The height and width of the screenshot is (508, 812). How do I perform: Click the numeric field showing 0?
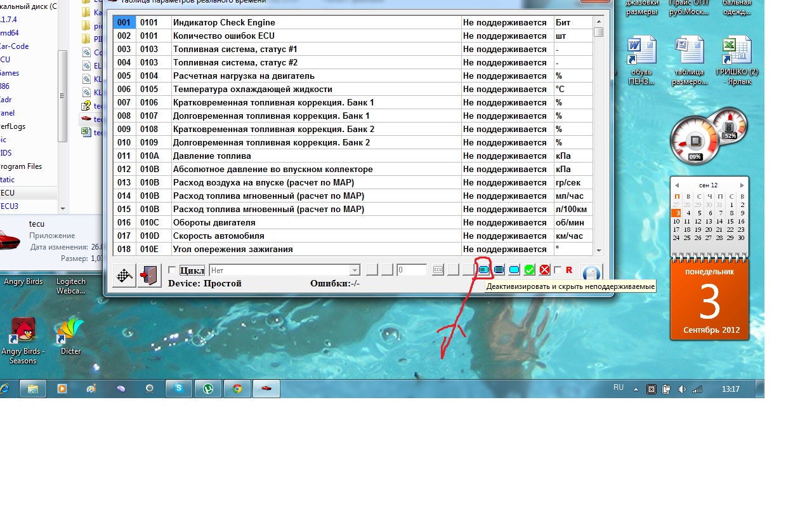(412, 271)
